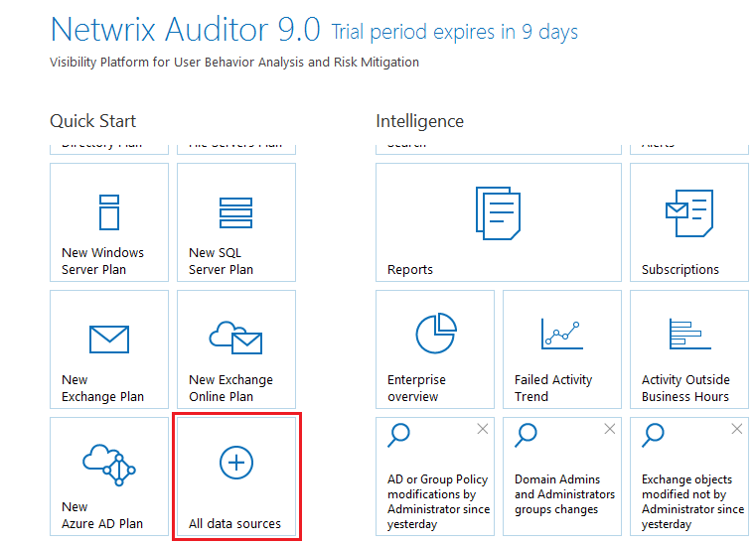Image resolution: width=756 pixels, height=544 pixels.
Task: Open Domain Admins and Administrators groups changes text
Action: [564, 494]
